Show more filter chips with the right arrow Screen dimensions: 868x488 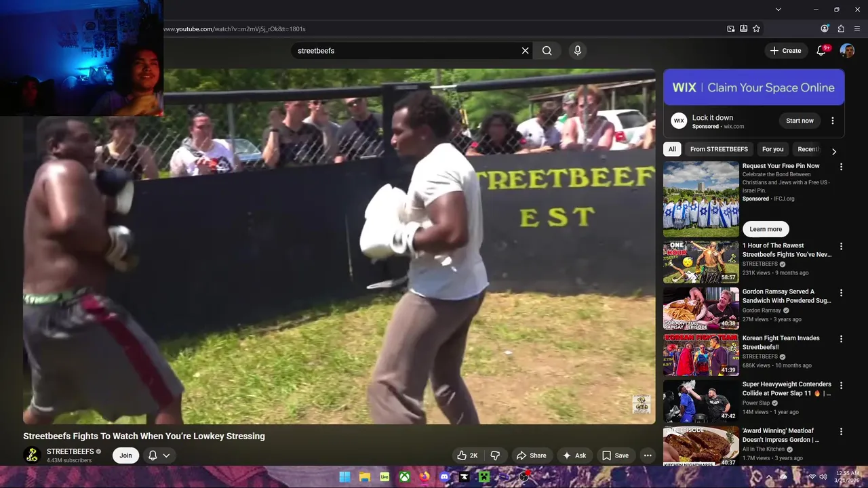click(x=834, y=152)
